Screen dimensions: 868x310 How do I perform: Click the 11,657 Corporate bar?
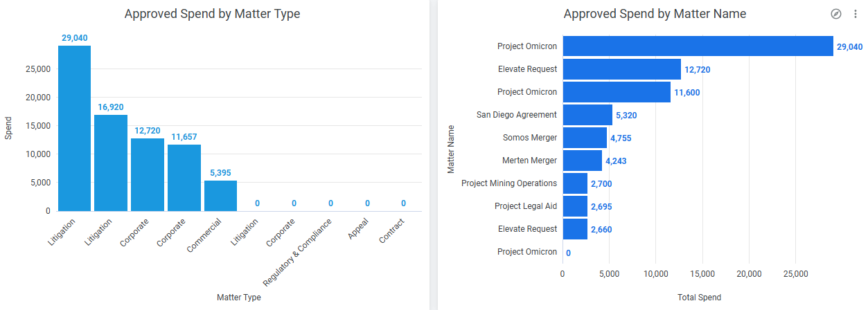click(x=184, y=177)
